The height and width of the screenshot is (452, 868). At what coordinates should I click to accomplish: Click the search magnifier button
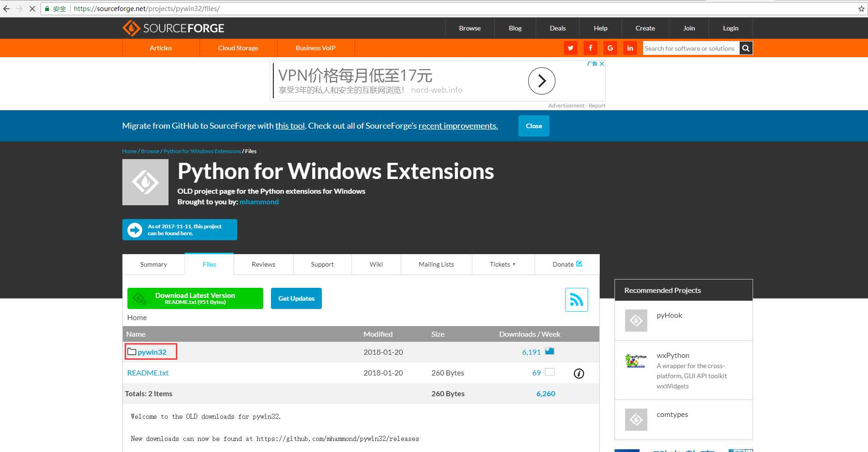tap(746, 48)
